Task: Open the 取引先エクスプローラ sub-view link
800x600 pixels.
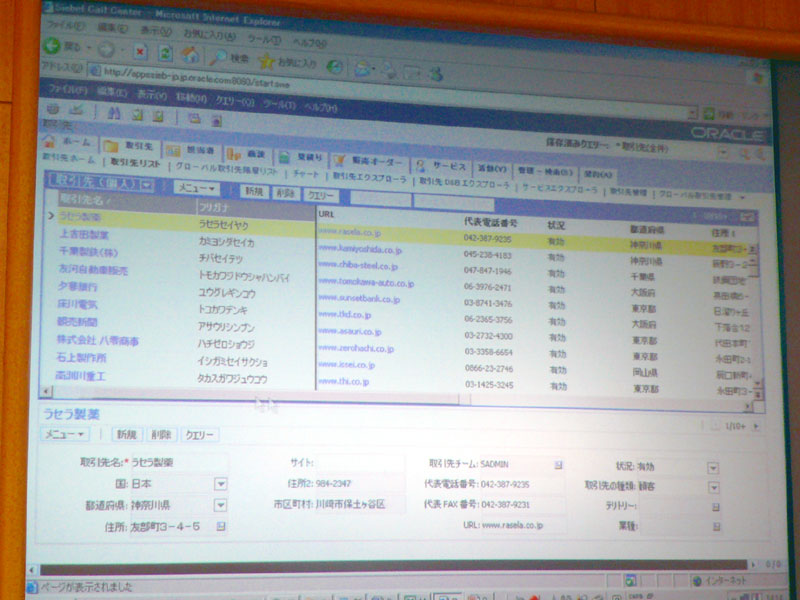Action: click(370, 178)
